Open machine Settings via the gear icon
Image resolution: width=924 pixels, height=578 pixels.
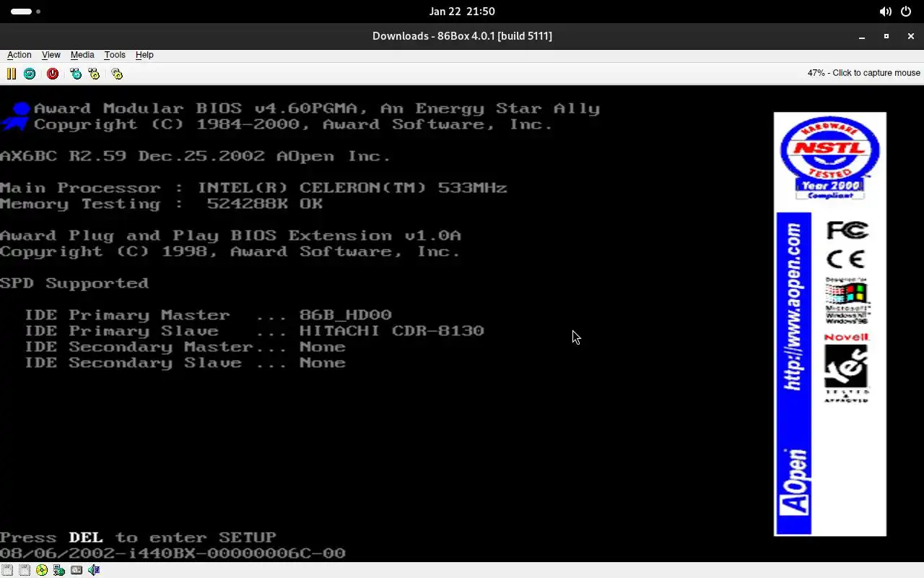click(x=117, y=74)
